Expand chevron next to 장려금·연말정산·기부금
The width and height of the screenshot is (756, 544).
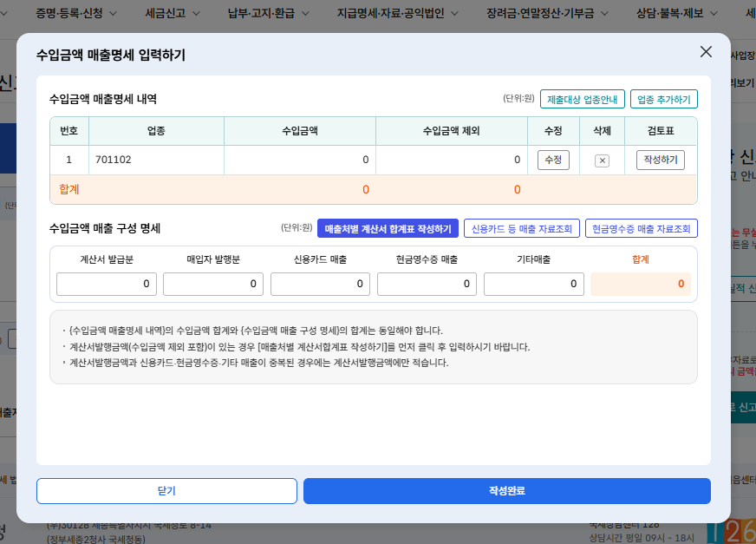click(x=604, y=14)
